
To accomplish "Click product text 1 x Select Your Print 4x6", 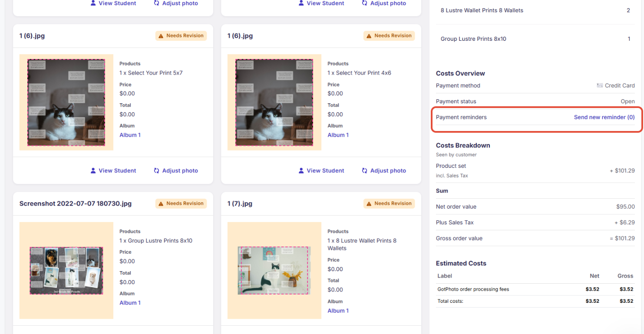I will (359, 73).
